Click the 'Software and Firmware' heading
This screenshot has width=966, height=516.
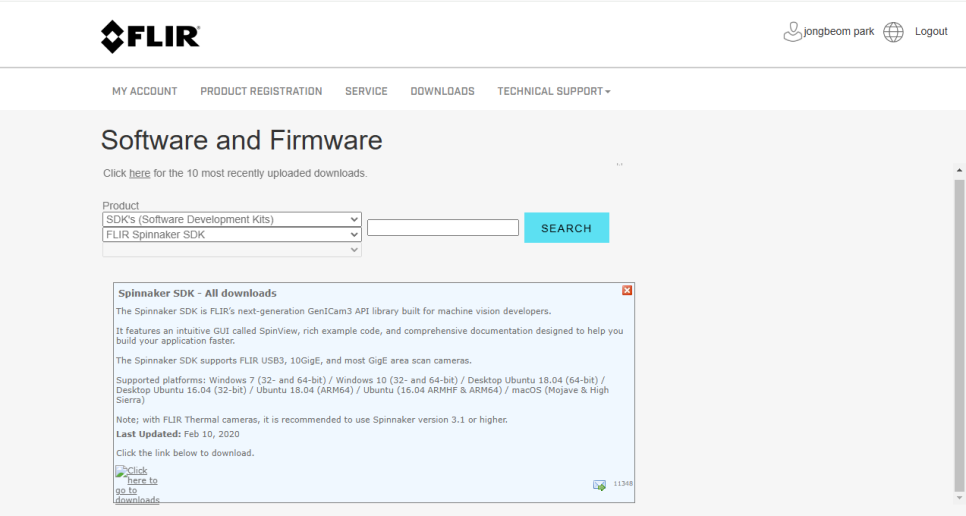242,140
